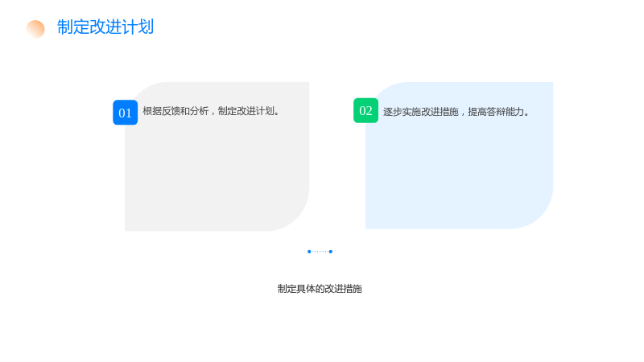Click the phrase 提高答辩能力。 in the blue card
The width and height of the screenshot is (644, 362).
pyautogui.click(x=500, y=112)
